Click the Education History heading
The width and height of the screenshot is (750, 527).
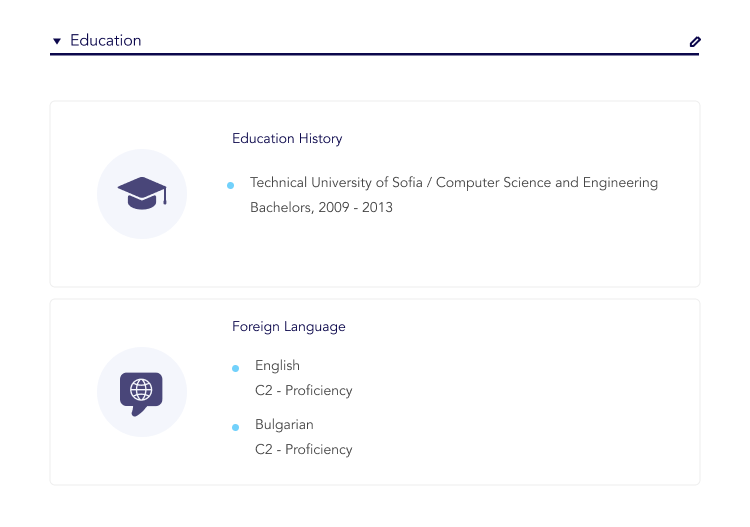pyautogui.click(x=287, y=139)
